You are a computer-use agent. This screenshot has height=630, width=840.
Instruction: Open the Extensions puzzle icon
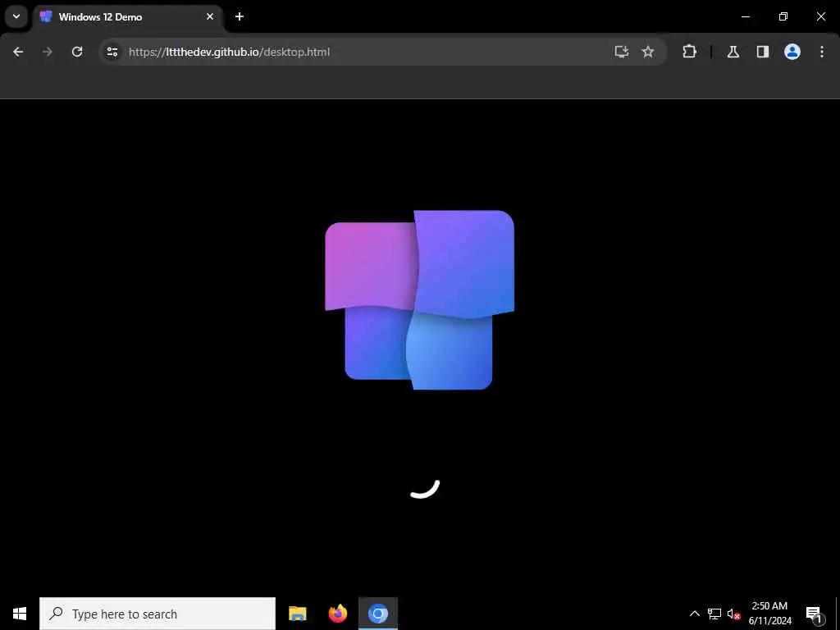coord(689,52)
